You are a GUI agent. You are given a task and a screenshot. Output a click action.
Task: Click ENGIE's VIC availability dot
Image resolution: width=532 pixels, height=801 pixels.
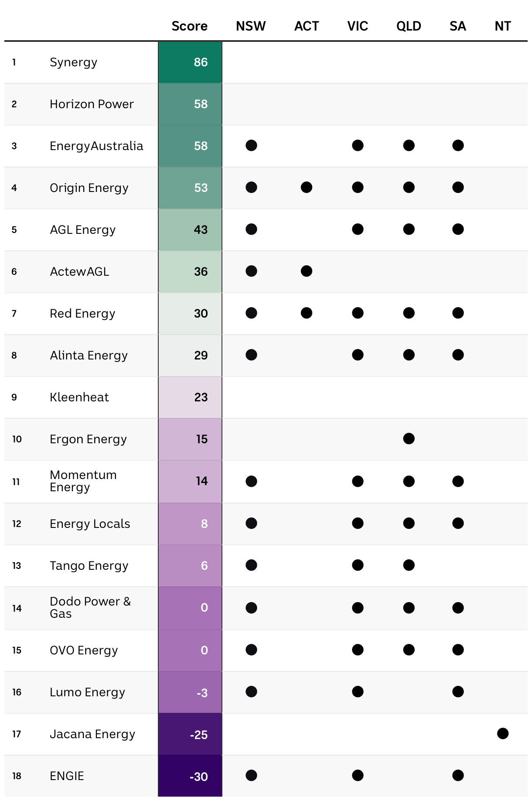pyautogui.click(x=358, y=776)
